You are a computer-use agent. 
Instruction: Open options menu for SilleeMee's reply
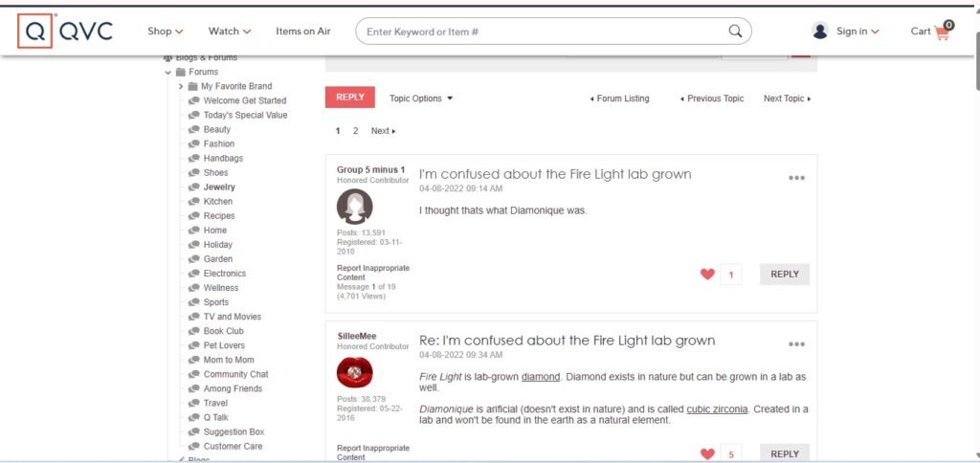796,344
